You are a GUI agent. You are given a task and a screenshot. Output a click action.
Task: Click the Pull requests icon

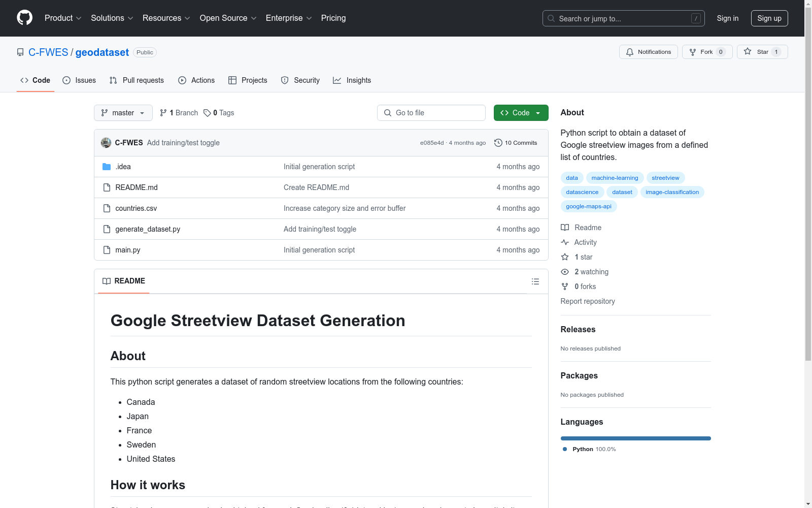coord(113,80)
